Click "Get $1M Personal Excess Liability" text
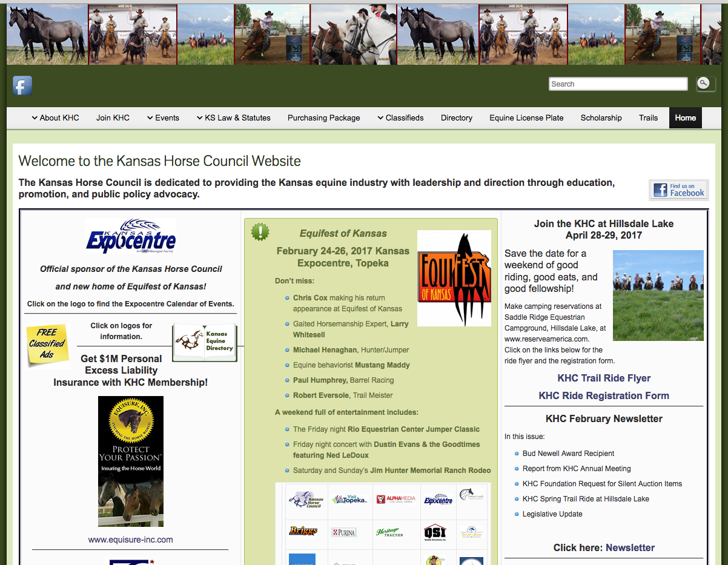Viewport: 728px width, 565px height. [121, 365]
